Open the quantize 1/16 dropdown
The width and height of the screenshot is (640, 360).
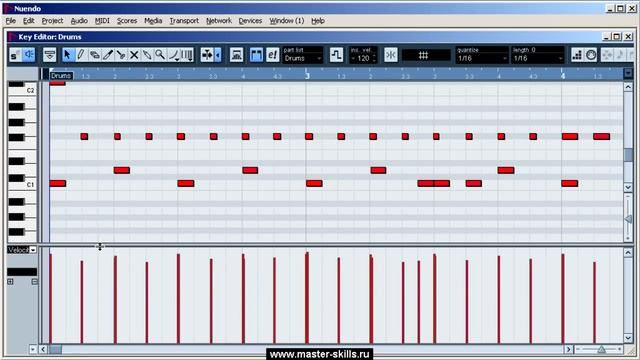tap(482, 59)
